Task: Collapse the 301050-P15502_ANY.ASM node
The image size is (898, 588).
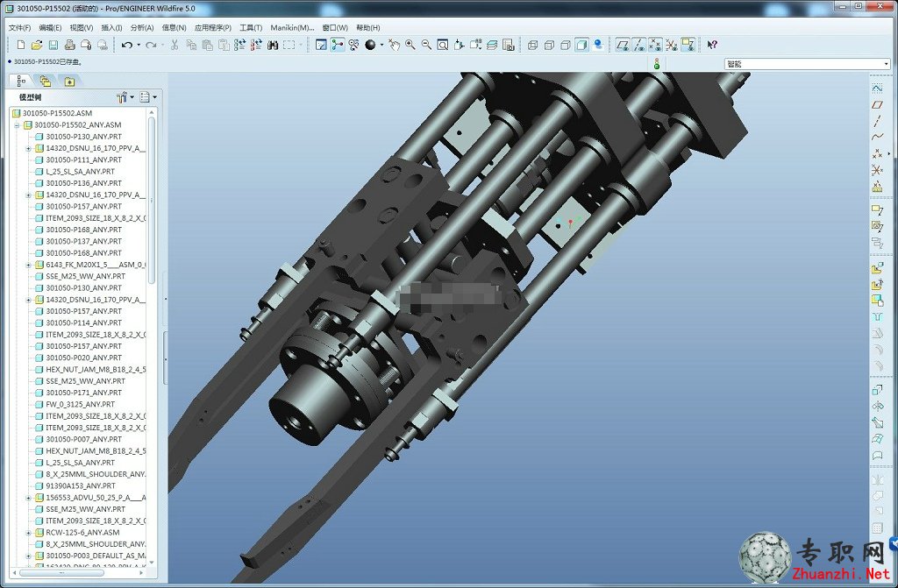Action: pyautogui.click(x=17, y=124)
